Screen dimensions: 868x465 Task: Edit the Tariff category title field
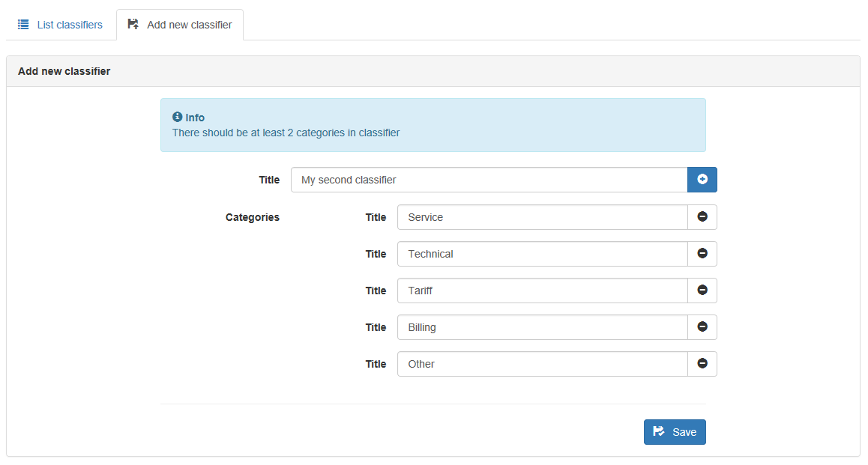(x=543, y=291)
